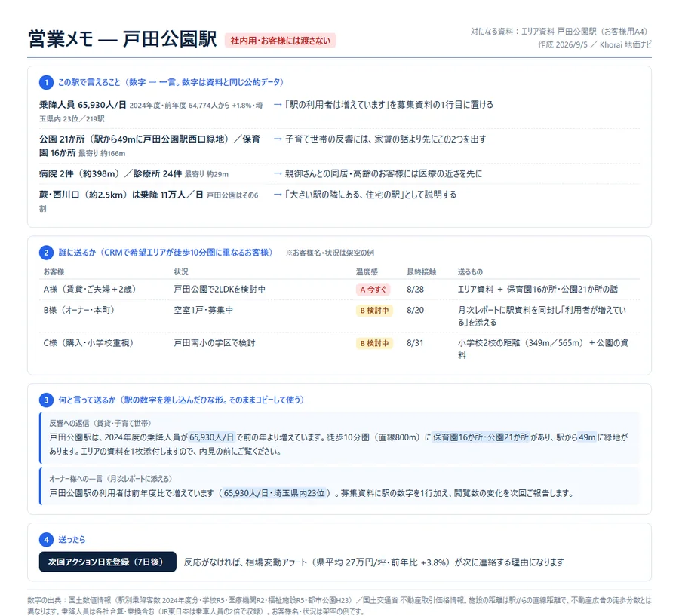
Task: Click 小学校2校の距離（349m／565m）cell
Action: pyautogui.click(x=543, y=349)
